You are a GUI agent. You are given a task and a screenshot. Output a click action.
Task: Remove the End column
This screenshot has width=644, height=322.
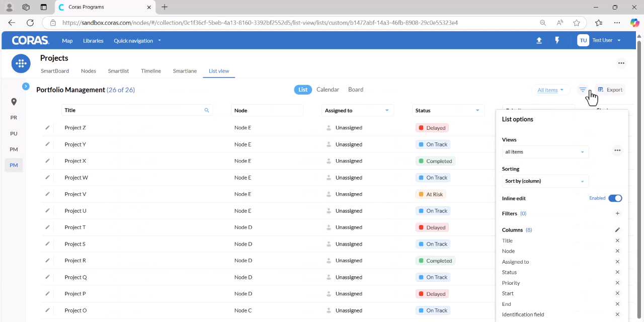[617, 304]
